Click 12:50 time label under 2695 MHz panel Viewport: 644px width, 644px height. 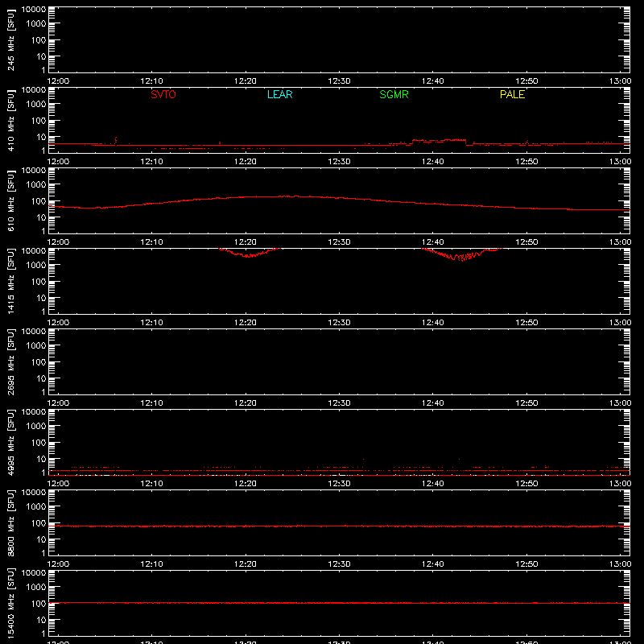pyautogui.click(x=526, y=403)
